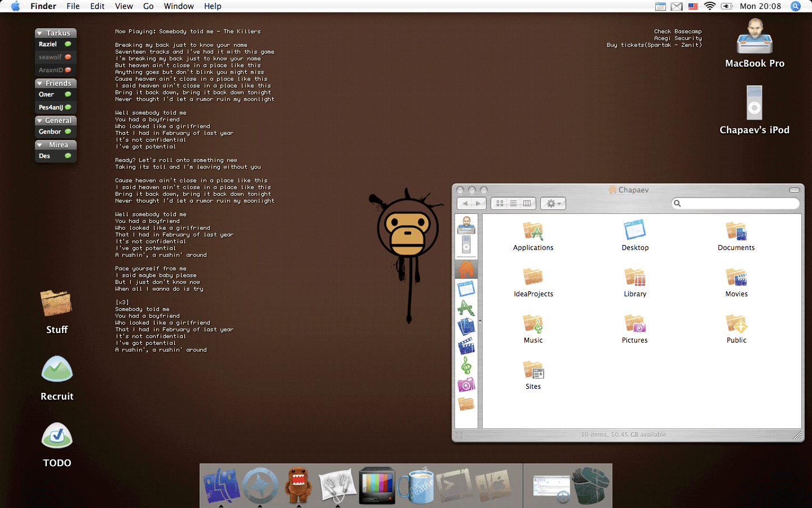This screenshot has height=508, width=812.
Task: Collapse the Tarkus buddy group
Action: click(x=39, y=33)
